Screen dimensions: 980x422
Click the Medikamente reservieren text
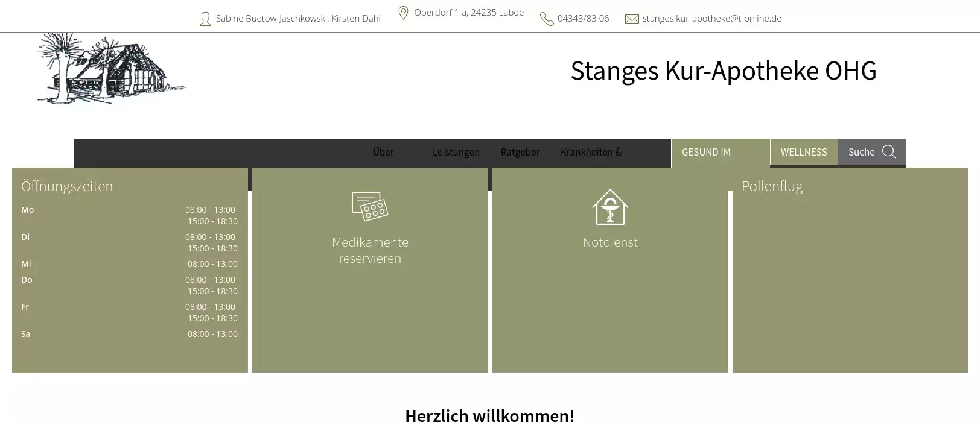[370, 250]
